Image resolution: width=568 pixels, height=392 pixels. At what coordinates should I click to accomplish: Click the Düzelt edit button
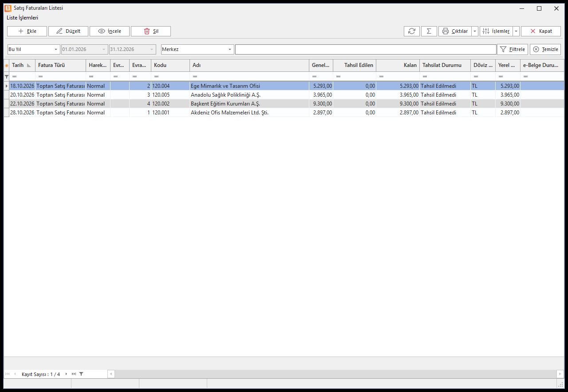coord(68,31)
